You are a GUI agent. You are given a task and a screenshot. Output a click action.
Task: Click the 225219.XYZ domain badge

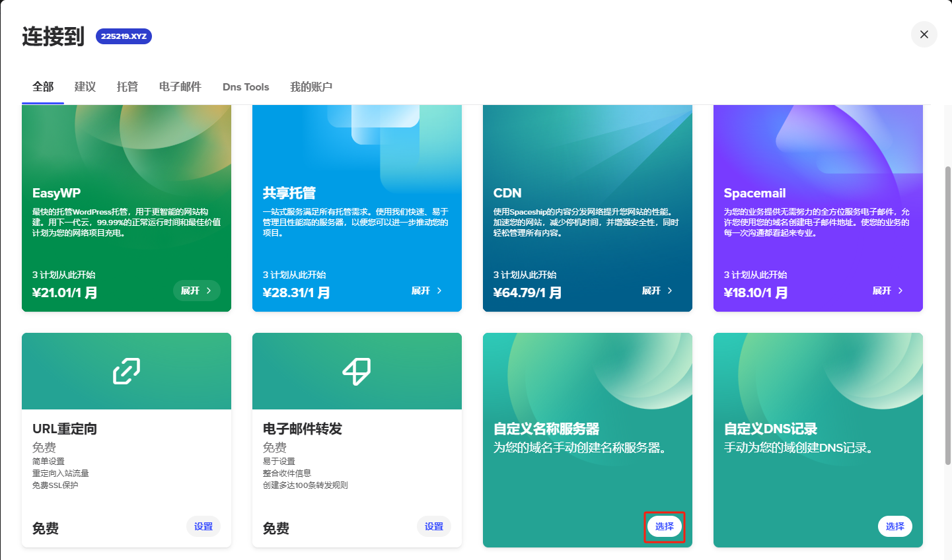tap(124, 36)
